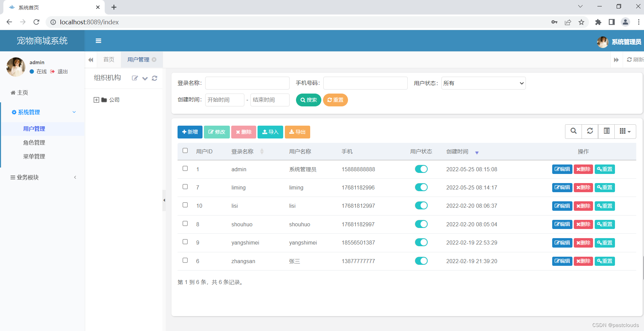
Task: Check the shouhuo row checkbox
Action: pyautogui.click(x=185, y=224)
